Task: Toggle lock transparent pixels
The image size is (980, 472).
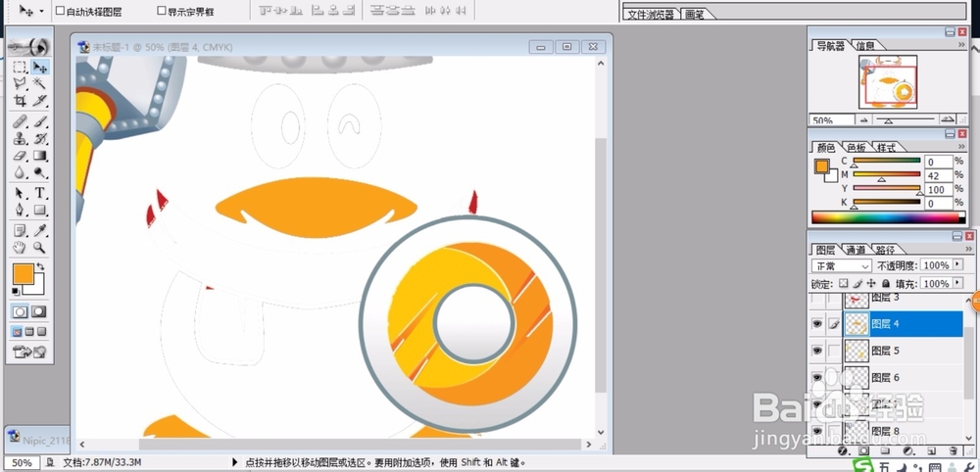Action: [843, 283]
